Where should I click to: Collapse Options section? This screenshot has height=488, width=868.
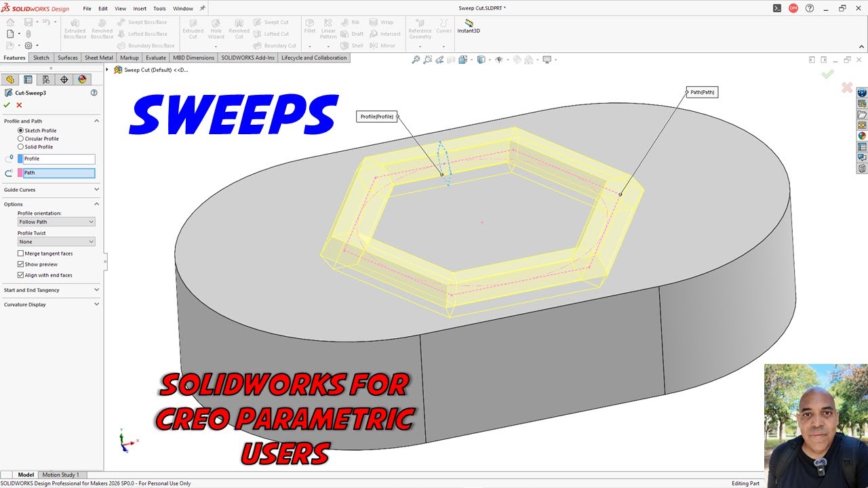coord(96,204)
